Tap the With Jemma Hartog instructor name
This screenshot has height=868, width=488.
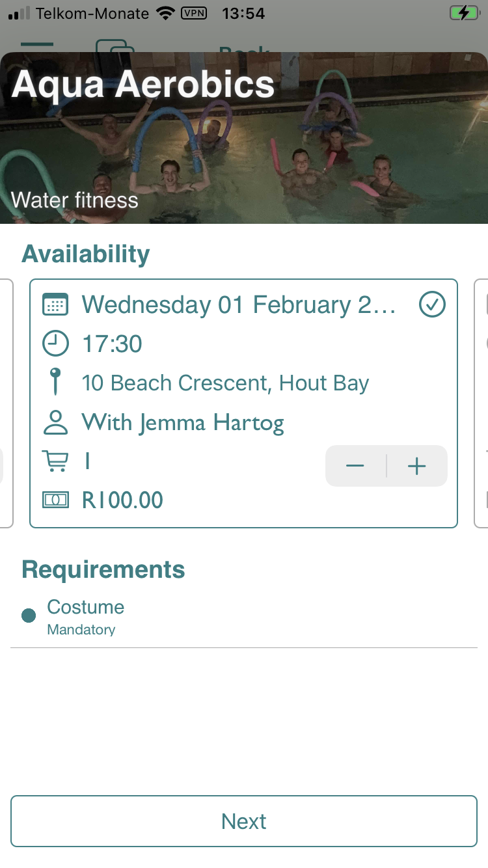(183, 423)
